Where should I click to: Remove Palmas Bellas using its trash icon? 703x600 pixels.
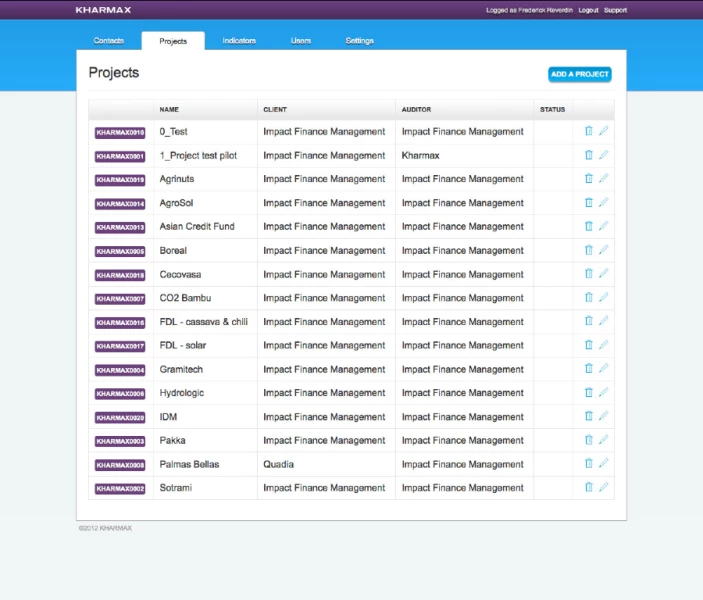pos(588,464)
